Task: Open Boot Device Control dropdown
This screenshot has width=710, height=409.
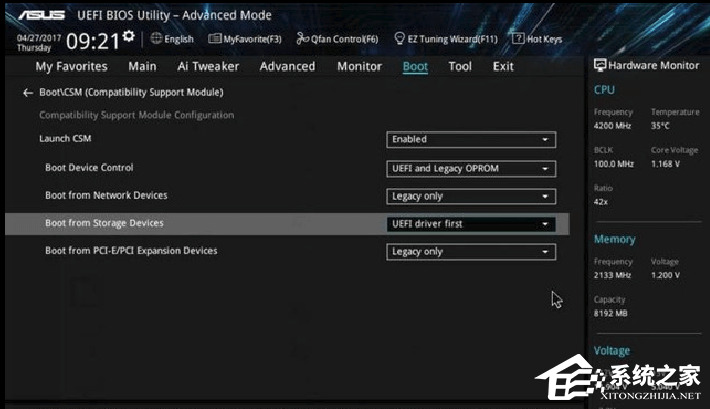Action: pyautogui.click(x=471, y=169)
